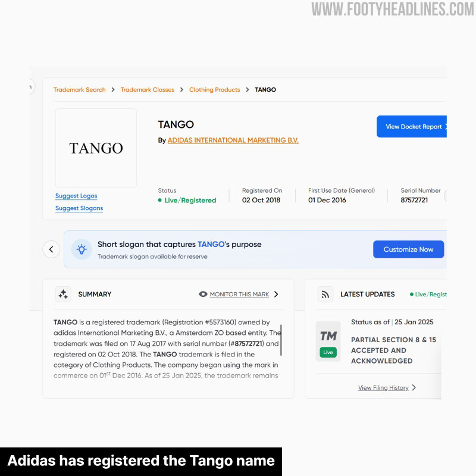Click the green Live/Registered status dot
Image resolution: width=476 pixels, height=476 pixels.
pyautogui.click(x=159, y=200)
